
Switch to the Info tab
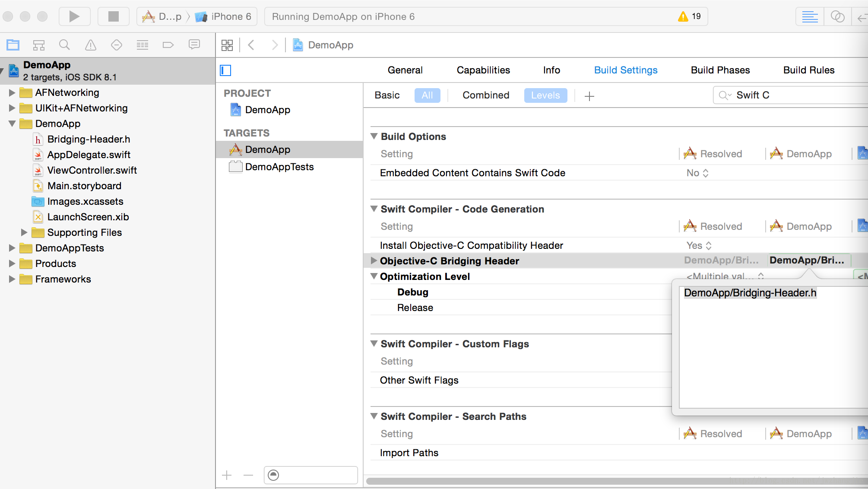pyautogui.click(x=551, y=70)
